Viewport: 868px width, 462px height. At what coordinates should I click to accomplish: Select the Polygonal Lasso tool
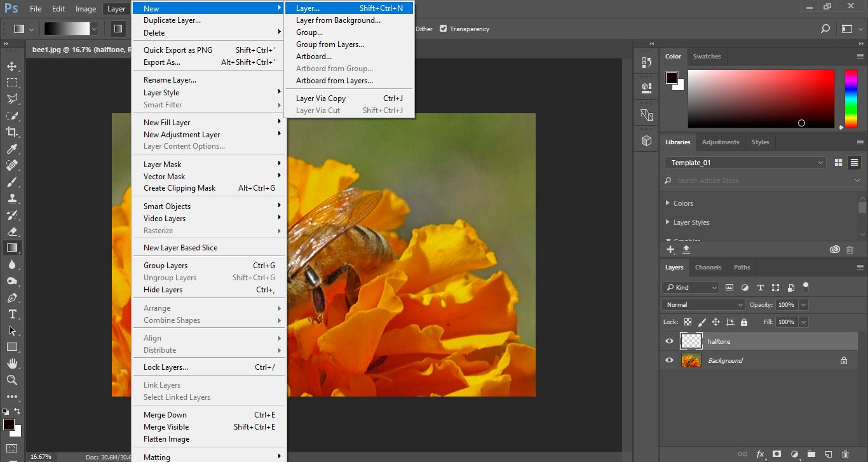pyautogui.click(x=12, y=99)
